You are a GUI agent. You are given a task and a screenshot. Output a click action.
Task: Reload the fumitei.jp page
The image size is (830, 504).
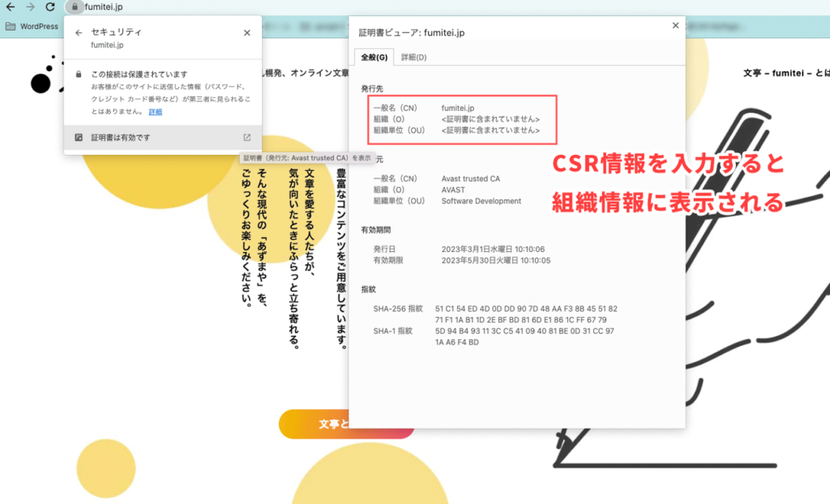point(50,6)
